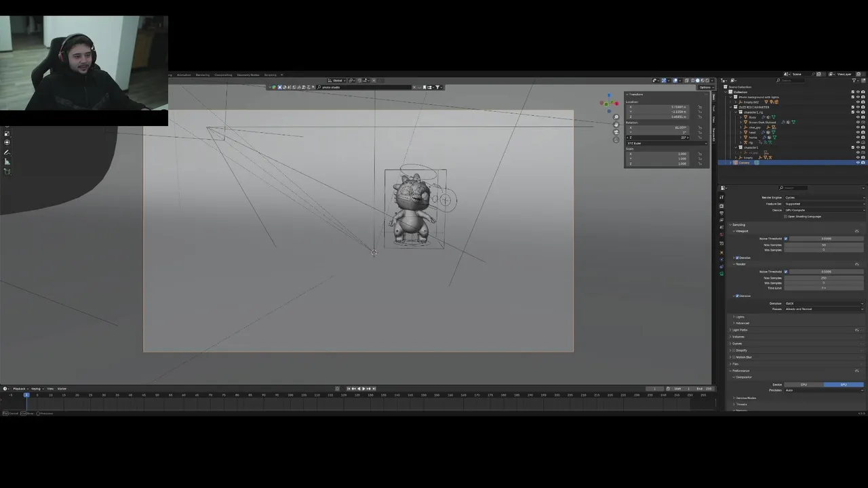Disable rendering for head object camera icon

863,132
